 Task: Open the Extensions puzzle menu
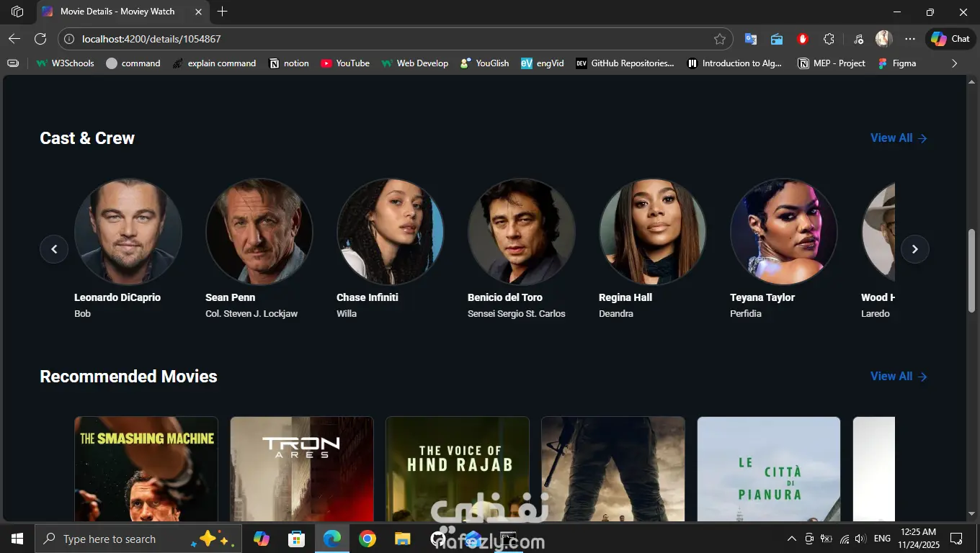click(x=829, y=39)
